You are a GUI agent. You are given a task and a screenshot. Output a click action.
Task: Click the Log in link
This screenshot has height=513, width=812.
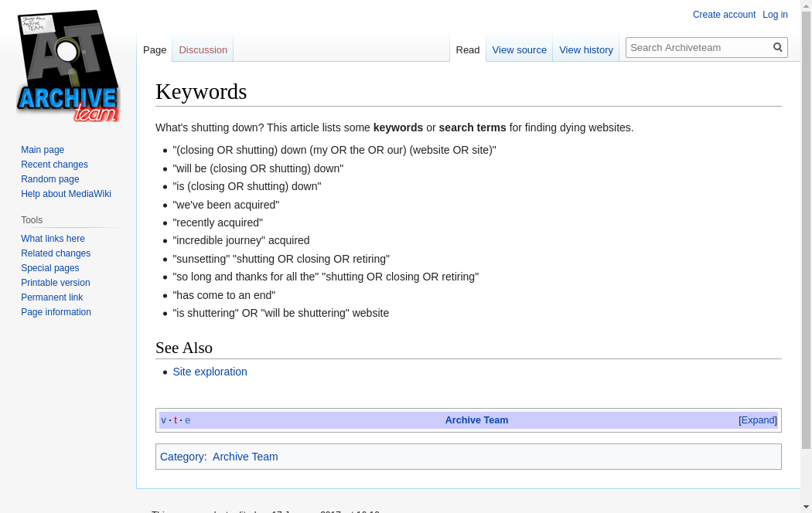point(775,15)
